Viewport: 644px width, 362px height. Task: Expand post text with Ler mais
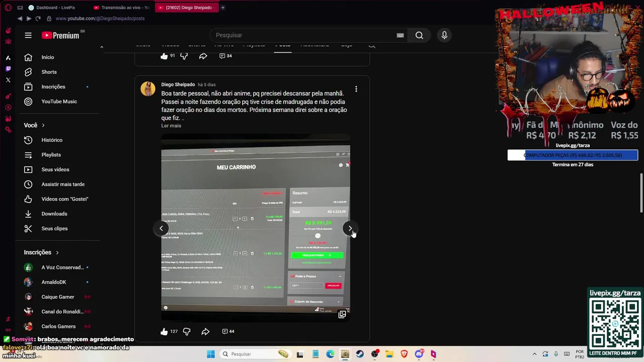coord(171,126)
